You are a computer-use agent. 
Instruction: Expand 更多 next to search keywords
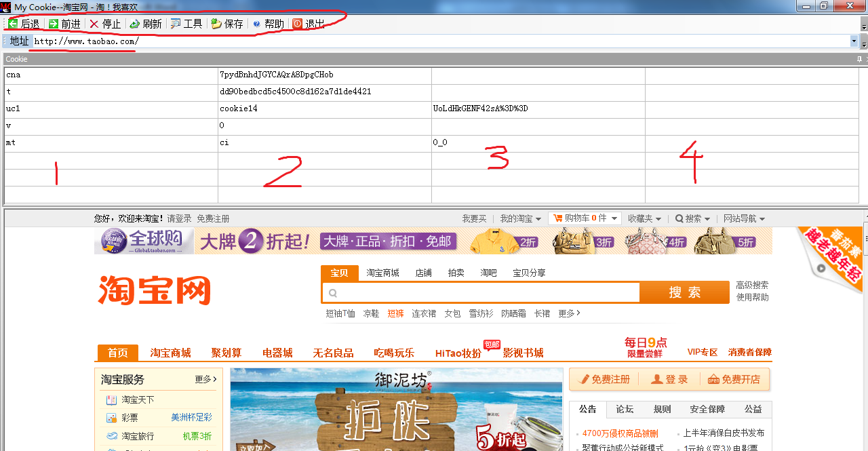click(569, 313)
